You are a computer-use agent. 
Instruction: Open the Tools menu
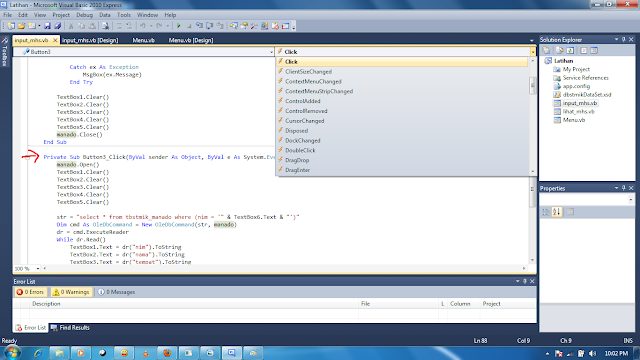click(x=124, y=15)
